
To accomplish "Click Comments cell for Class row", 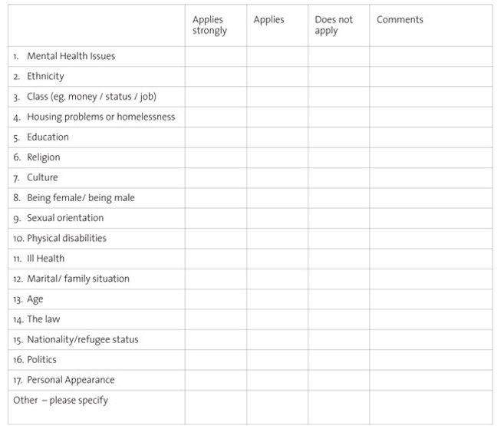I will pyautogui.click(x=430, y=97).
